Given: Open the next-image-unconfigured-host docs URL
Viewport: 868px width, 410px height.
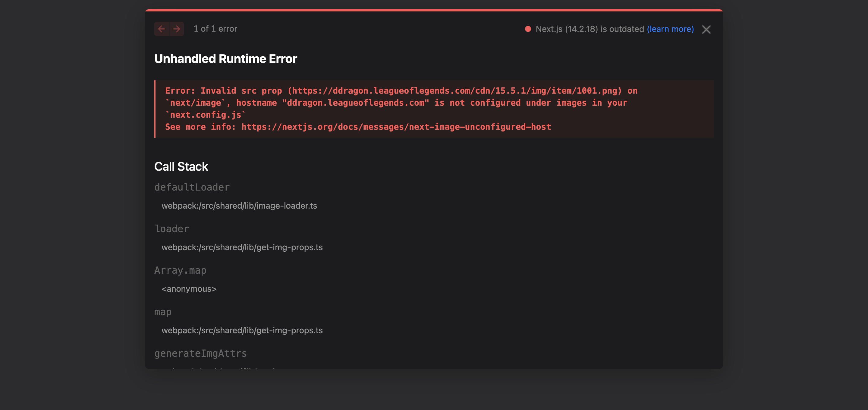Looking at the screenshot, I should coord(396,127).
